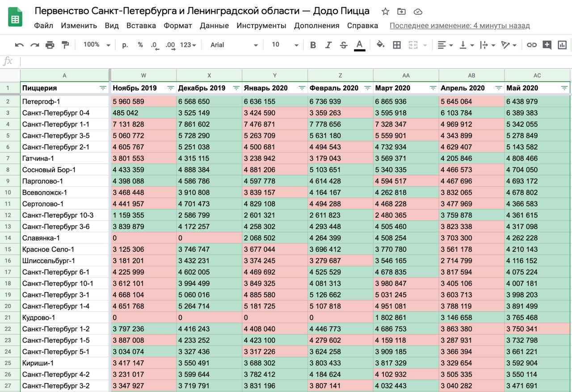Open the Arial font family dropdown
This screenshot has width=572, height=392.
[234, 45]
